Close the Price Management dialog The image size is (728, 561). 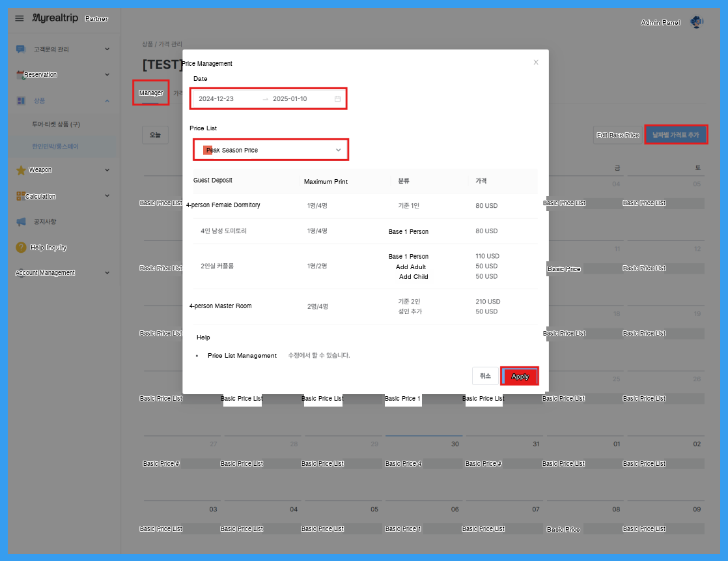[x=536, y=63]
